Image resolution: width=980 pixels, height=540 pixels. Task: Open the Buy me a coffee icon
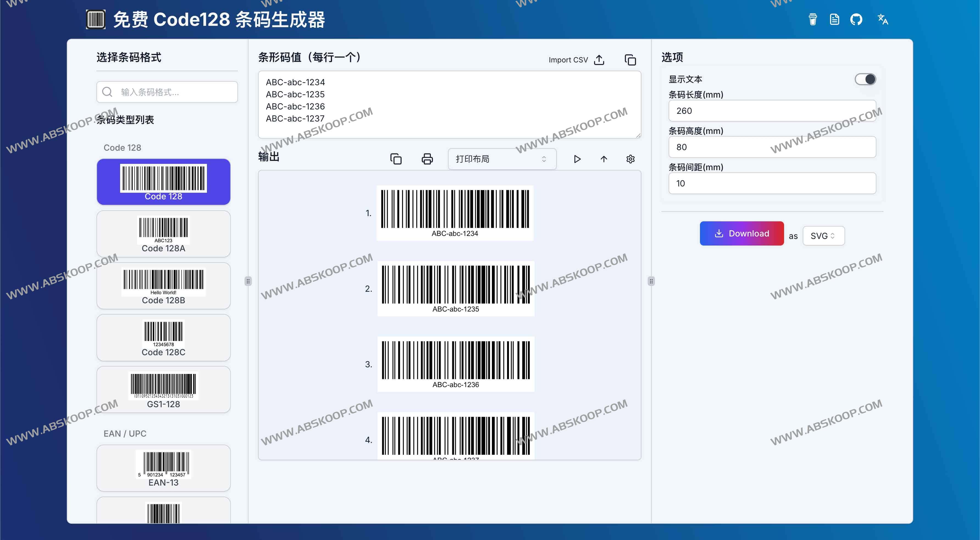coord(813,20)
